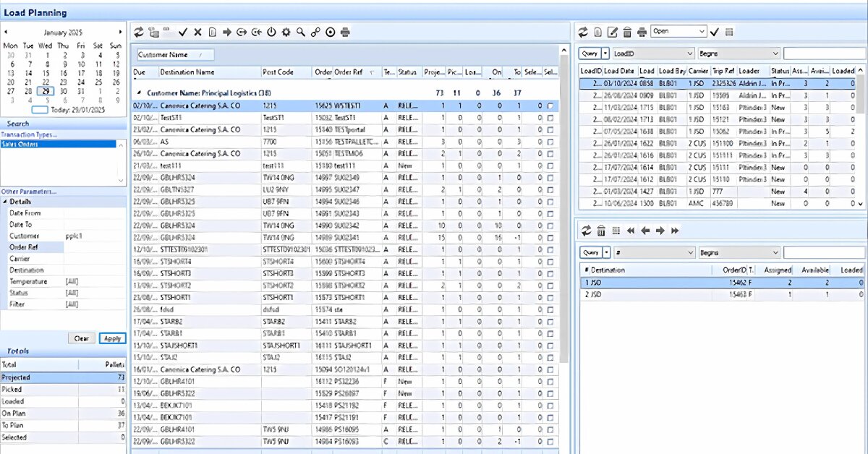This screenshot has width=868, height=454.
Task: Click the gear settings icon in orders toolbar
Action: tap(286, 32)
